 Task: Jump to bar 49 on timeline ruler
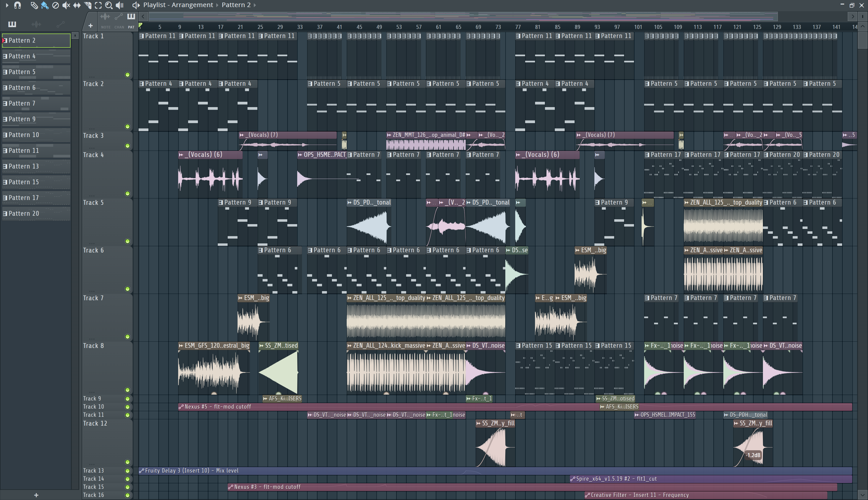tap(379, 27)
